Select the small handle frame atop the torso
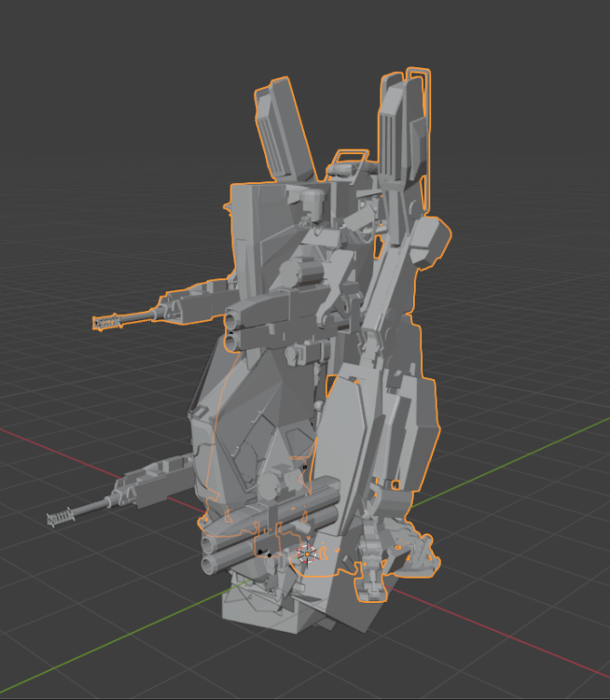This screenshot has height=700, width=610. 352,157
